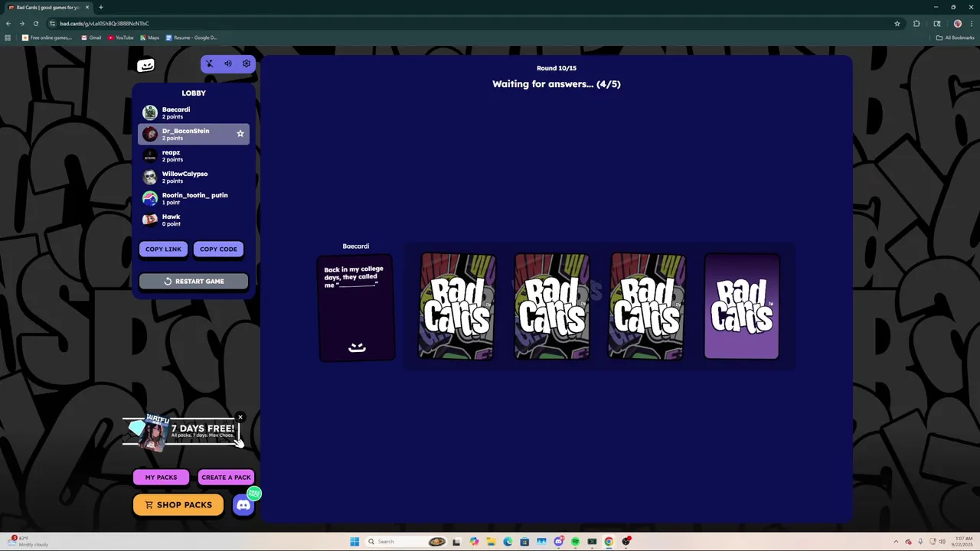
Task: Click the black prompt card from Baecardi
Action: pos(356,308)
